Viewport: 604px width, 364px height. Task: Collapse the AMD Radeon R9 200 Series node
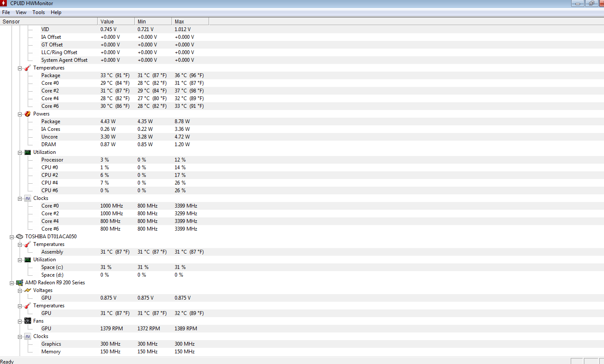12,283
